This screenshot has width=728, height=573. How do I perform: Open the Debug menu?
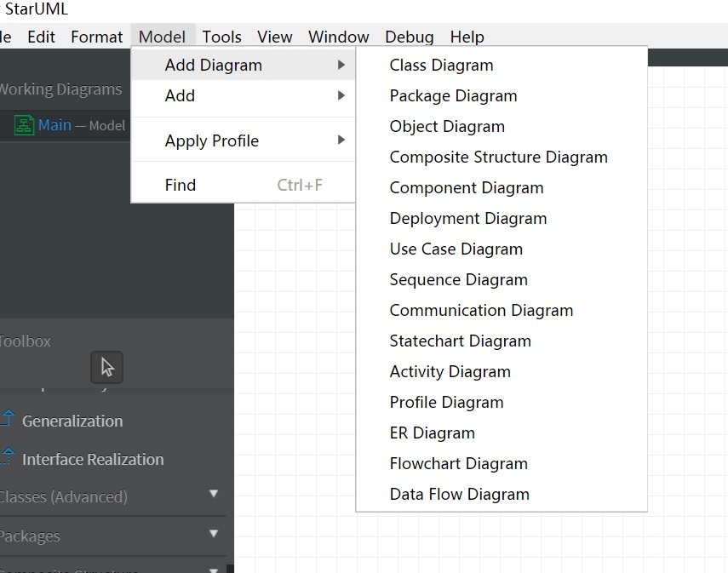[410, 37]
